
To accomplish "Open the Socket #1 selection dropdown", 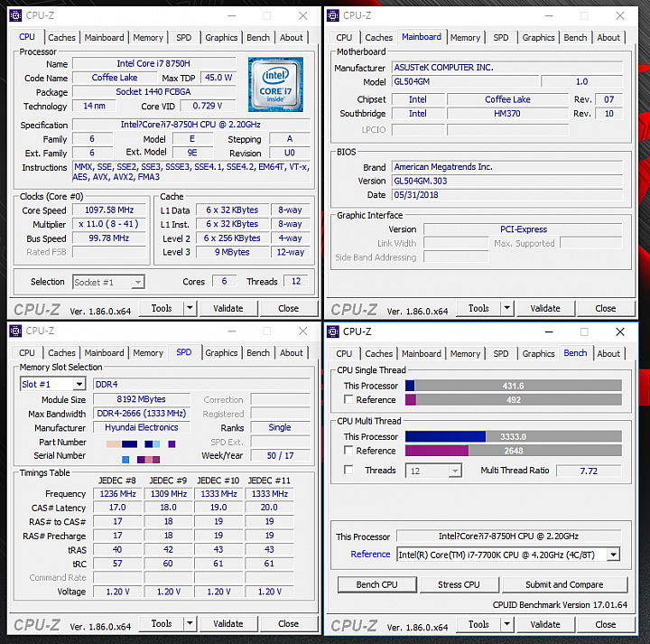I will coord(137,283).
